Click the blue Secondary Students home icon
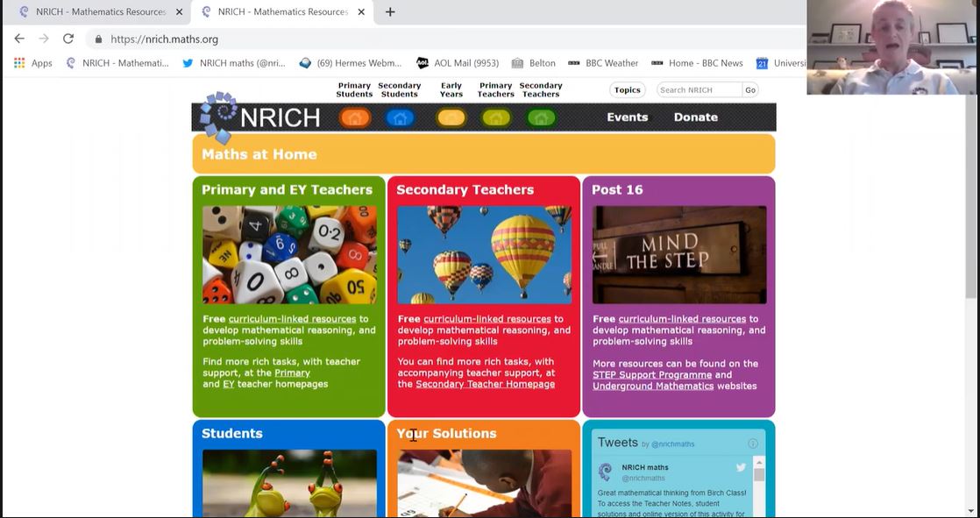This screenshot has height=518, width=980. pos(400,117)
